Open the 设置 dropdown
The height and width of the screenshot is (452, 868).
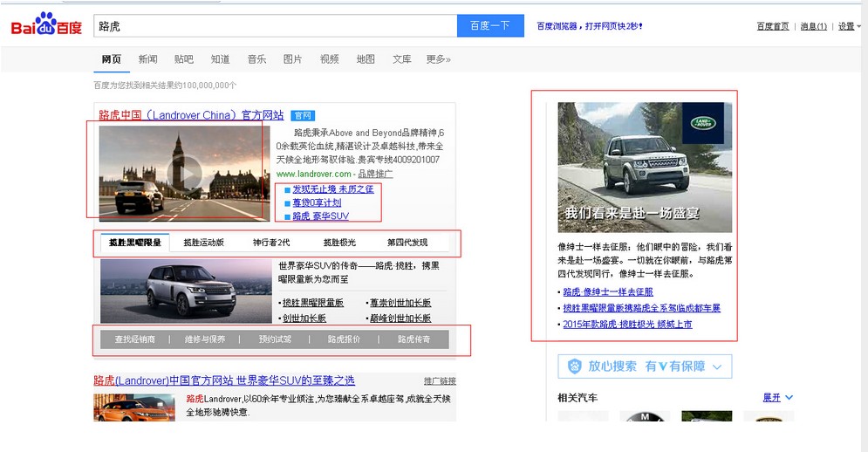click(849, 26)
